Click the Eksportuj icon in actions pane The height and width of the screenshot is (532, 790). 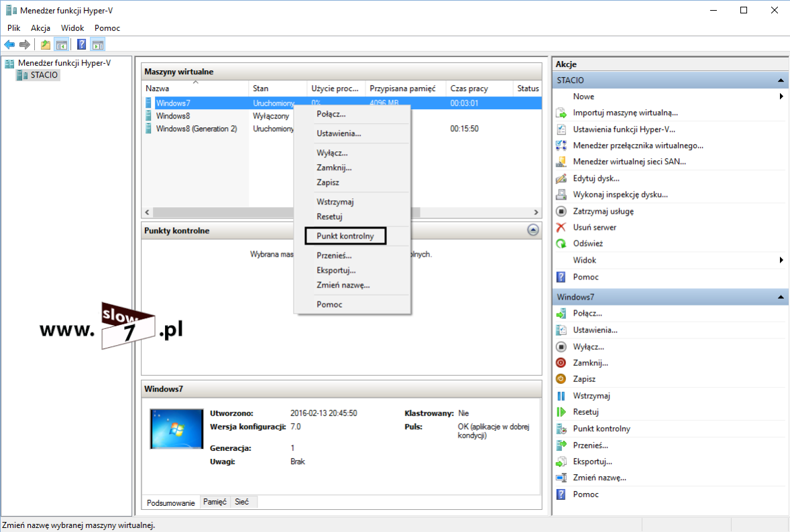561,462
